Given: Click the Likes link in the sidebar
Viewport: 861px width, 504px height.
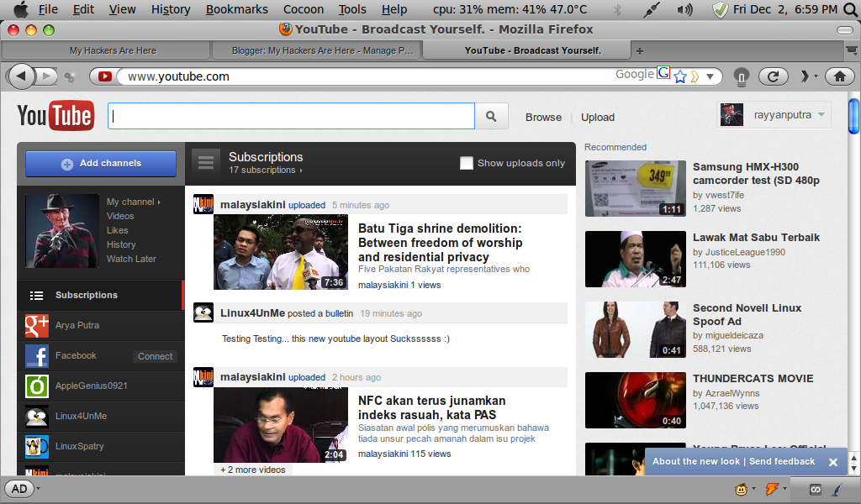Looking at the screenshot, I should click(117, 230).
